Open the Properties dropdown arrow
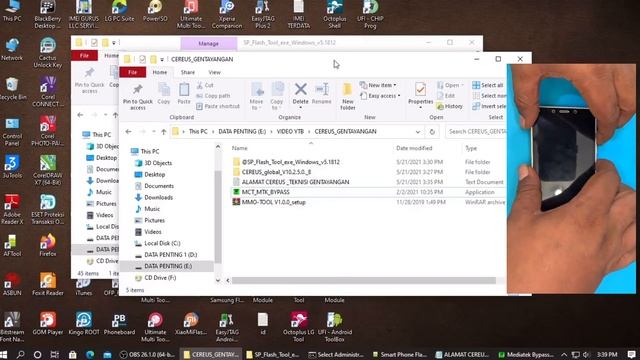Screen dimensions: 640x360 420,108
